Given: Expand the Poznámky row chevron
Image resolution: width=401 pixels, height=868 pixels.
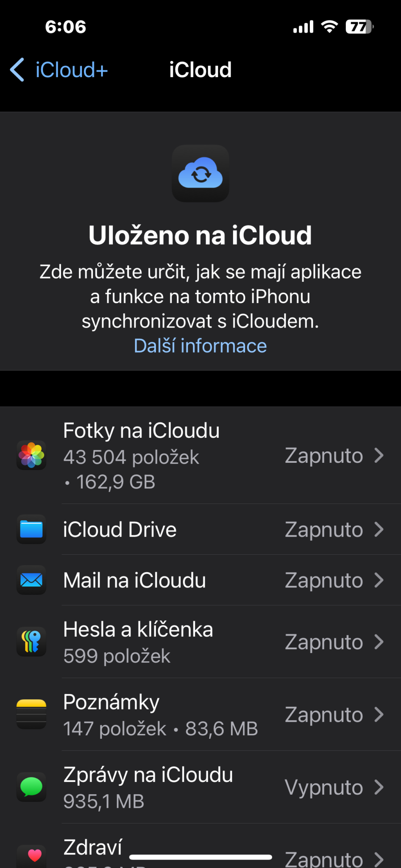Looking at the screenshot, I should 379,714.
